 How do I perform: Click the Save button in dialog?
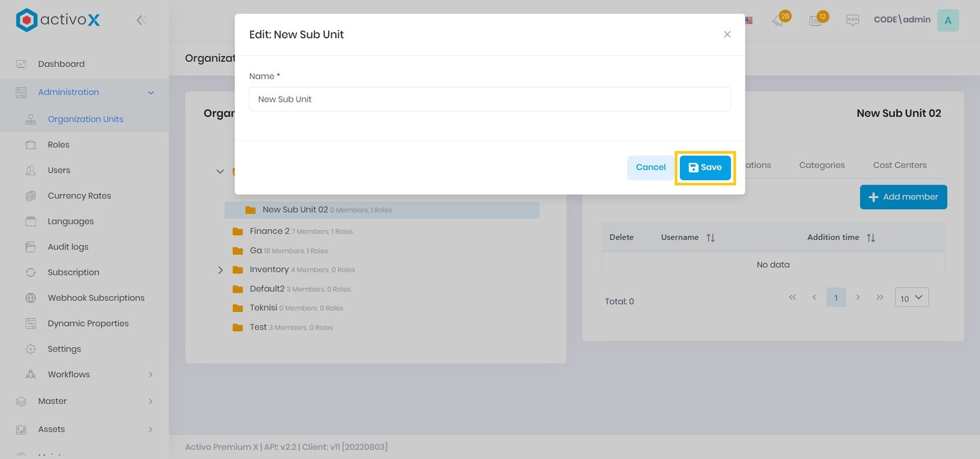[x=705, y=167]
